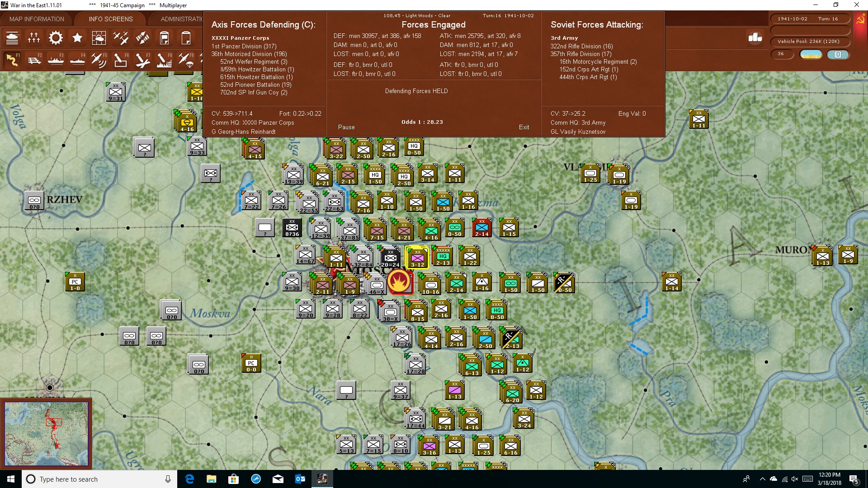Select the HQ 0-50 counter under the report
868x488 pixels.
414,148
